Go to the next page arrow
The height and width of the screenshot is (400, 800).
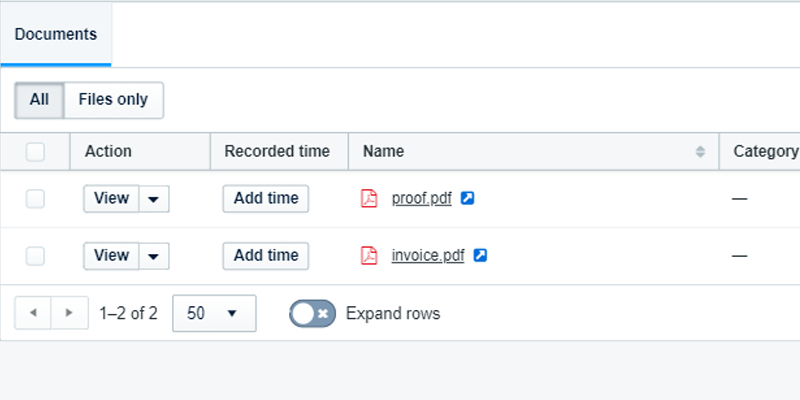point(69,313)
